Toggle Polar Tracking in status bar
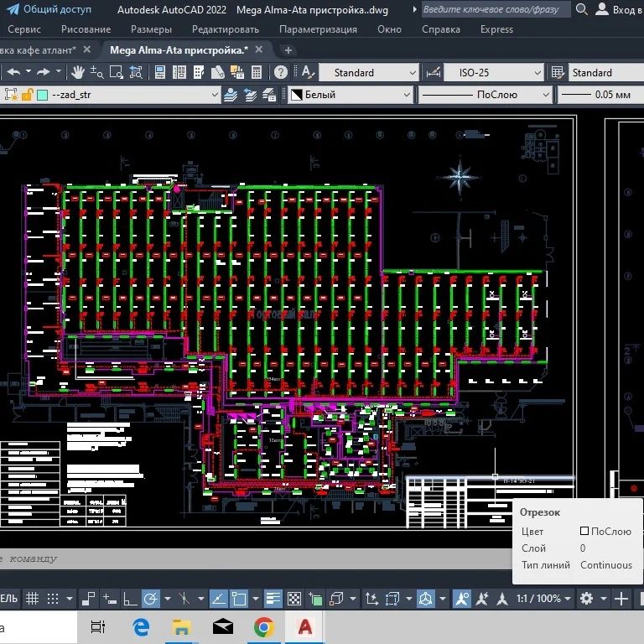644x644 pixels. click(x=150, y=599)
